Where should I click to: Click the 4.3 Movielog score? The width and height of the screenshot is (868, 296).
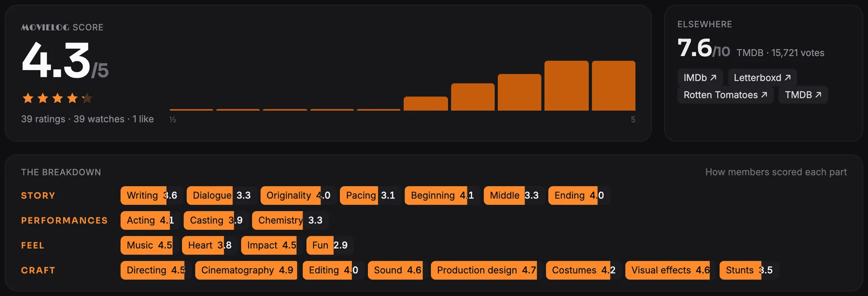pyautogui.click(x=65, y=60)
